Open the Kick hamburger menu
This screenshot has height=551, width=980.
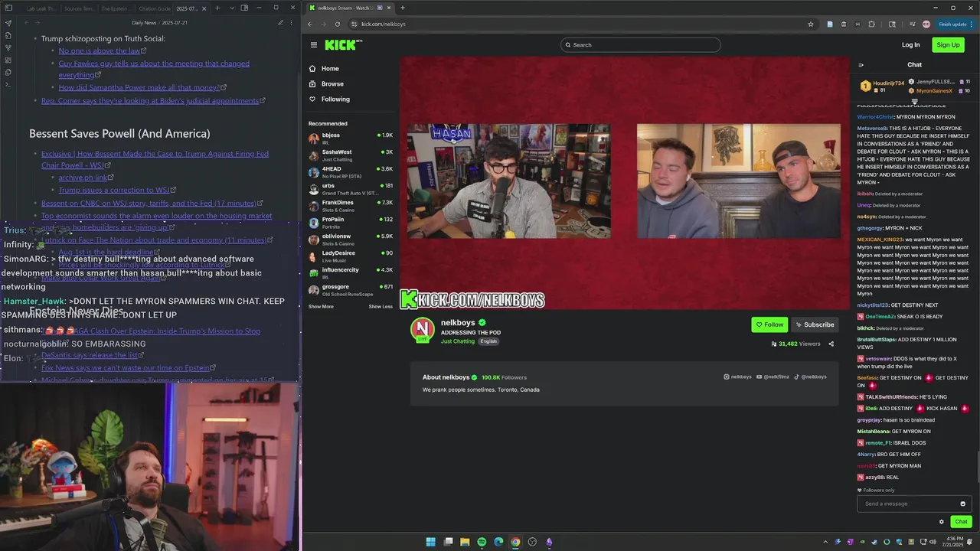point(313,45)
